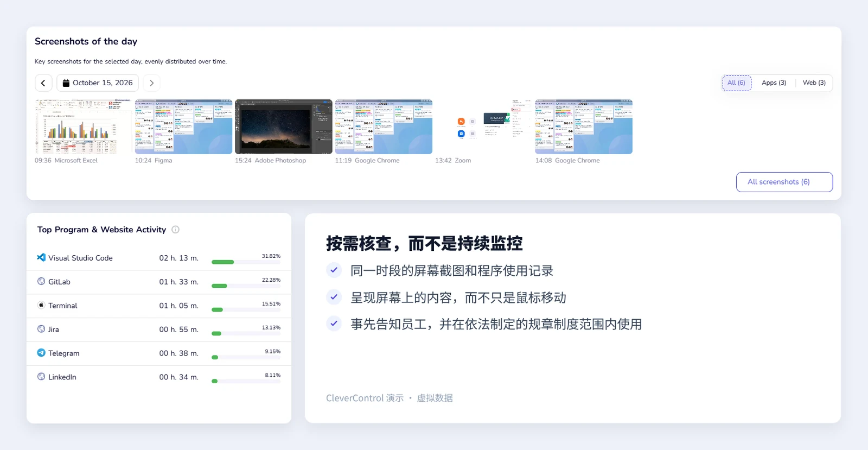Click checkmark beside 事先告知员工

coord(334,324)
